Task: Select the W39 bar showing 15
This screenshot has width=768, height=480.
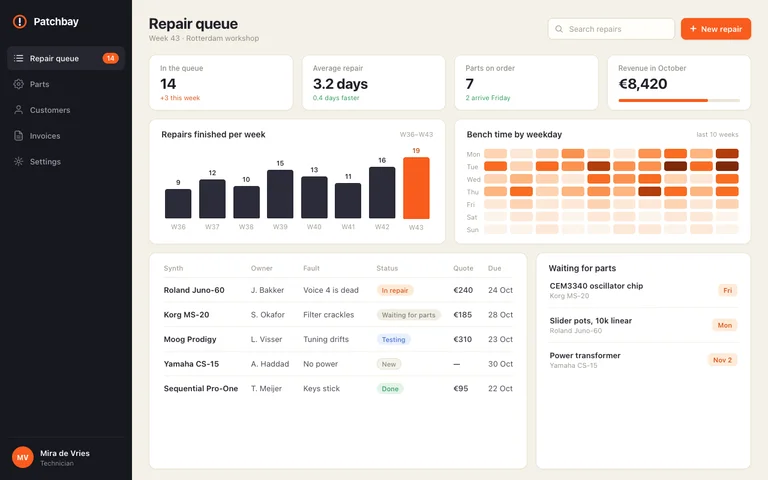Action: 280,194
